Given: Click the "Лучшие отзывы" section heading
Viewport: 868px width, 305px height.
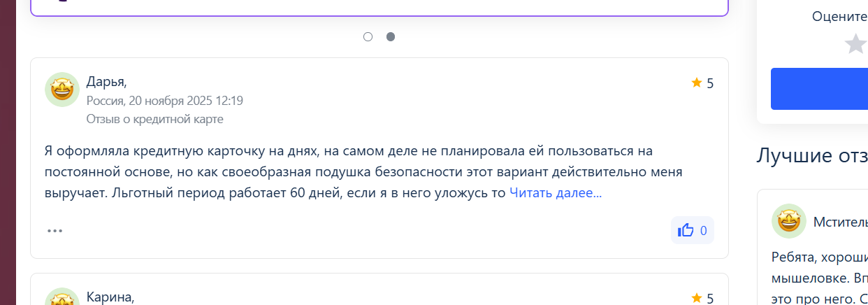Looking at the screenshot, I should [812, 155].
